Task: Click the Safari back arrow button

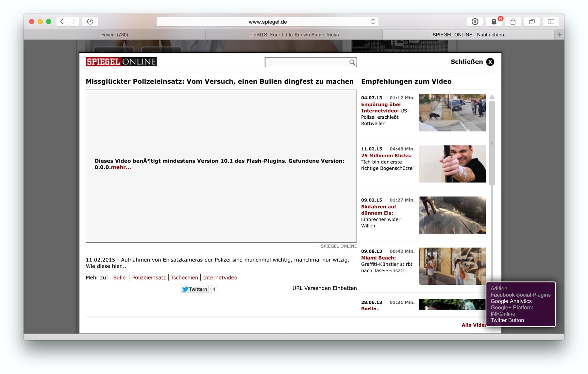Action: (62, 22)
